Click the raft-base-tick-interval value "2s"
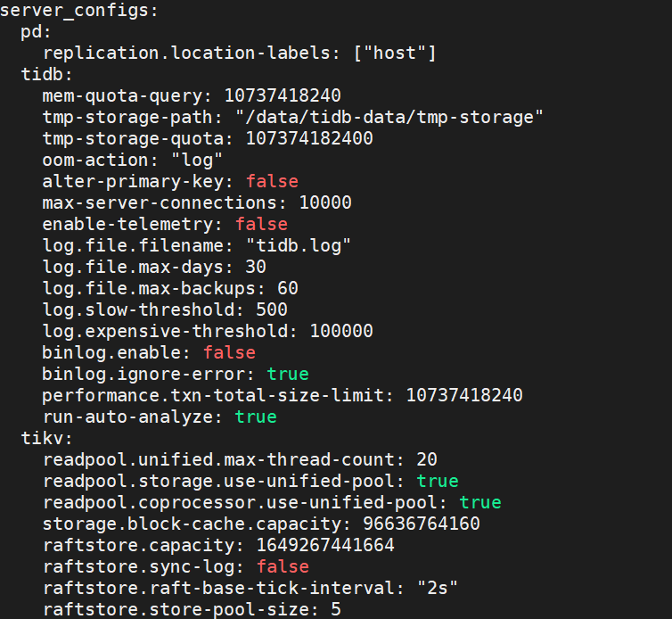 [437, 588]
